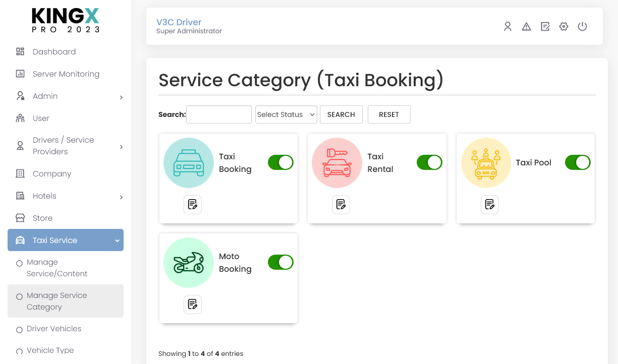Image resolution: width=618 pixels, height=364 pixels.
Task: Click the SEARCH button
Action: pyautogui.click(x=341, y=114)
